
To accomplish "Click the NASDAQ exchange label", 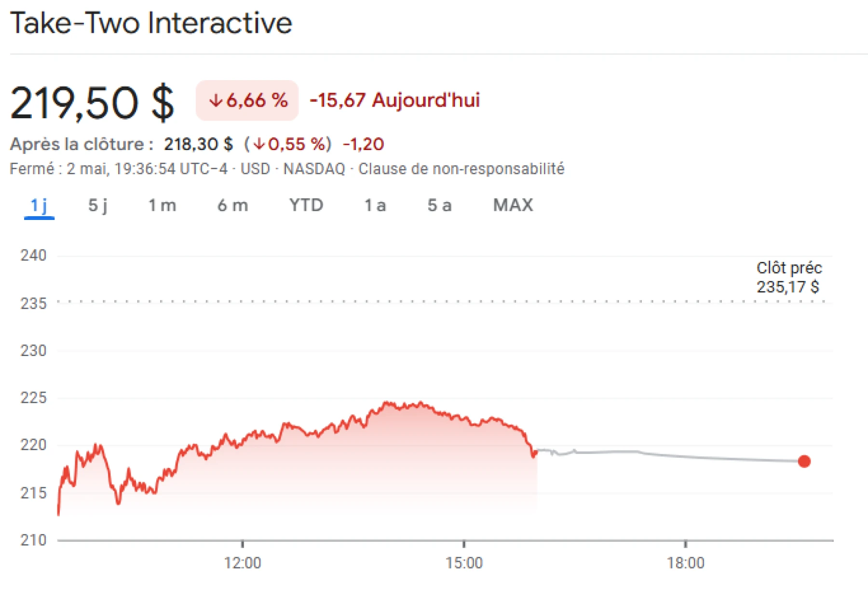I will 314,169.
